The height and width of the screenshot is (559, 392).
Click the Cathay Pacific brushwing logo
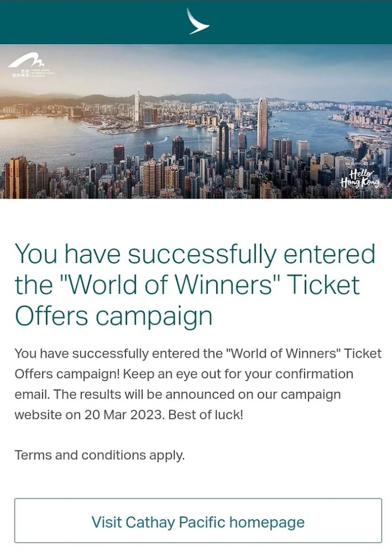click(198, 22)
